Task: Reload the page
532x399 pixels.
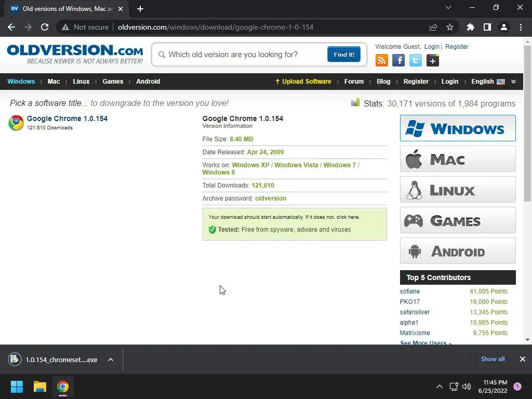Action: [45, 27]
